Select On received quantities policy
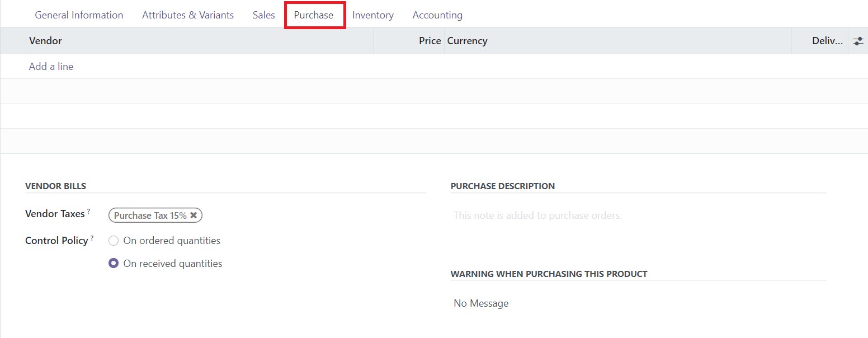Screen dimensions: 868x338 (114, 263)
